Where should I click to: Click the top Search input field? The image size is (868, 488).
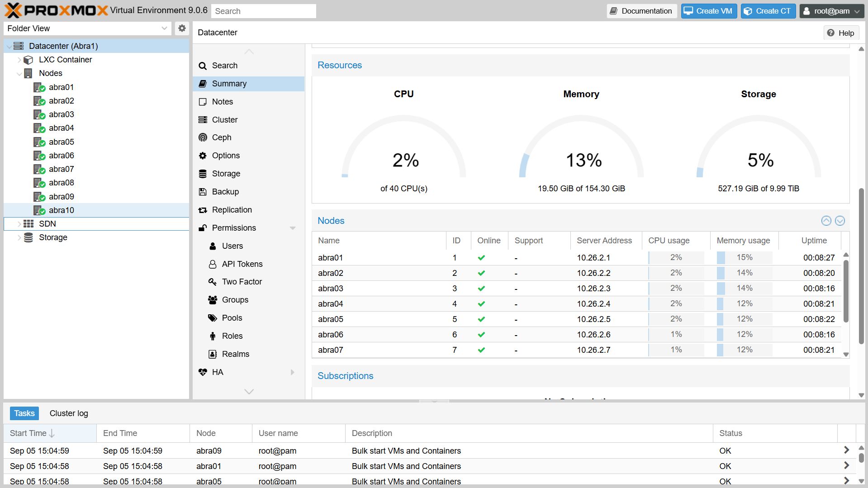tap(264, 11)
